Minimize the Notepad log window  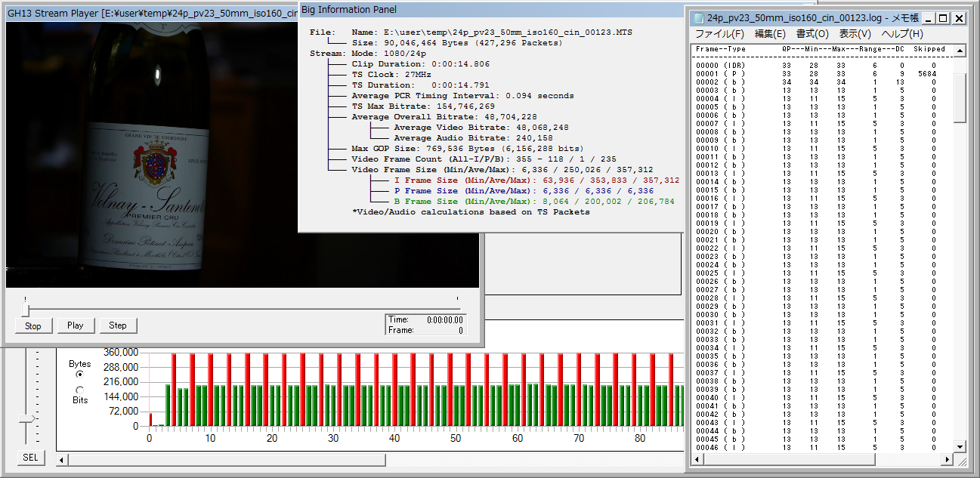(929, 18)
